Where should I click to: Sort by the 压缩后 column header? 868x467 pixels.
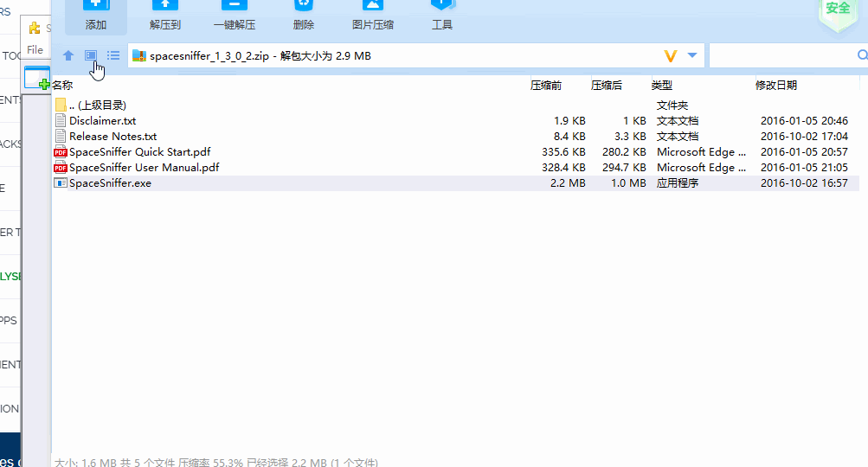[x=606, y=86]
